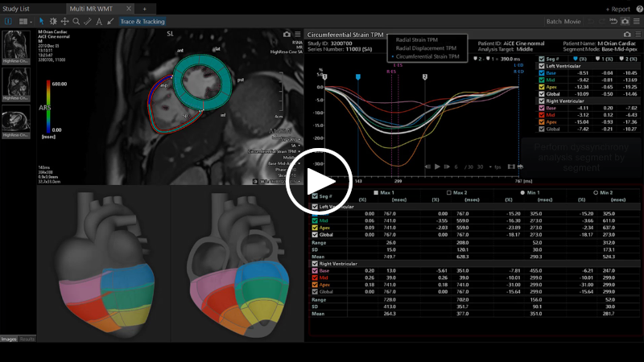Choose Radial Displacement TPM from the menu
The image size is (644, 362).
pyautogui.click(x=426, y=48)
